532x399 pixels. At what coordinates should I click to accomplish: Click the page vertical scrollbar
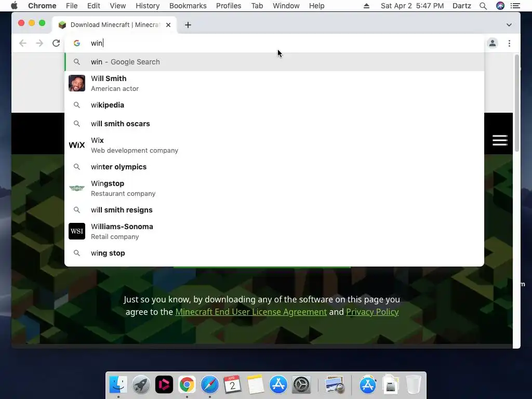(x=517, y=103)
